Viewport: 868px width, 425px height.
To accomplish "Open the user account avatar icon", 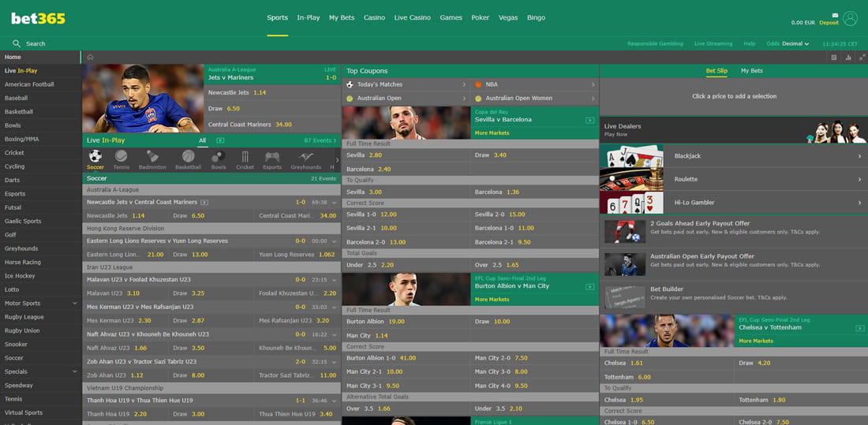I will [x=850, y=19].
